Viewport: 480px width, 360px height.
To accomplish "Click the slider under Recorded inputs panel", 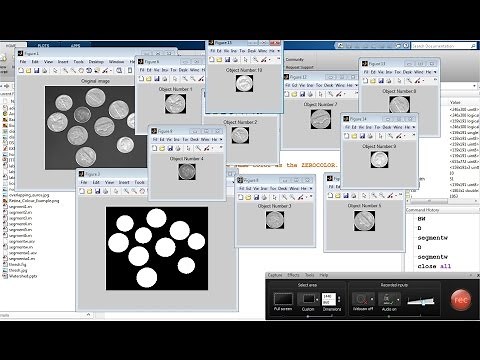I will pos(389,316).
